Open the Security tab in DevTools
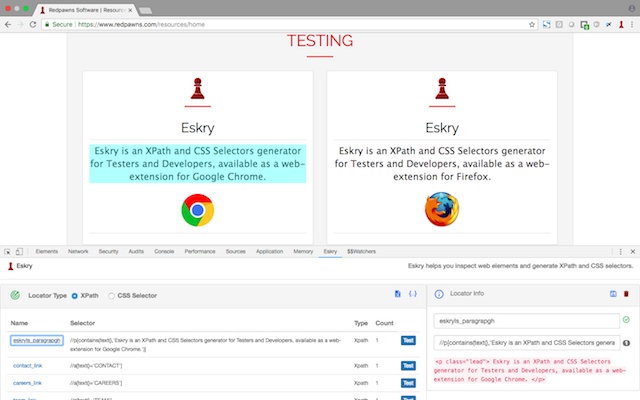The height and width of the screenshot is (400, 640). click(x=108, y=251)
